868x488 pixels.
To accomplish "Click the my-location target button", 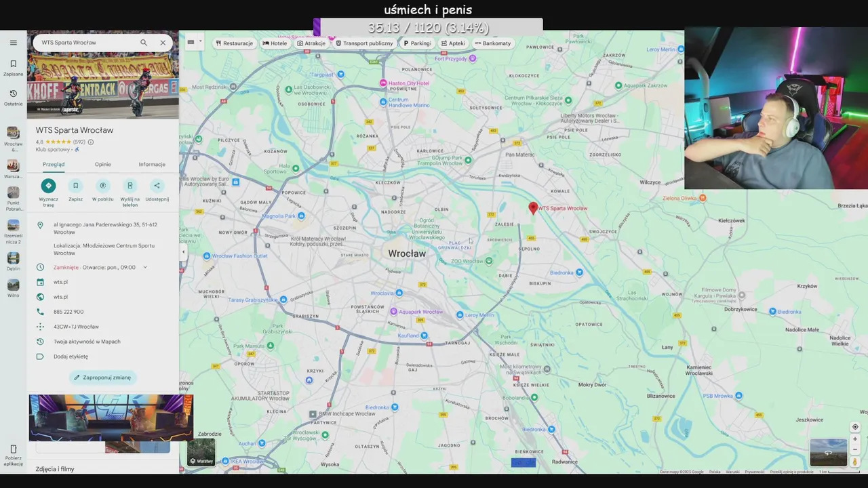I will (855, 427).
